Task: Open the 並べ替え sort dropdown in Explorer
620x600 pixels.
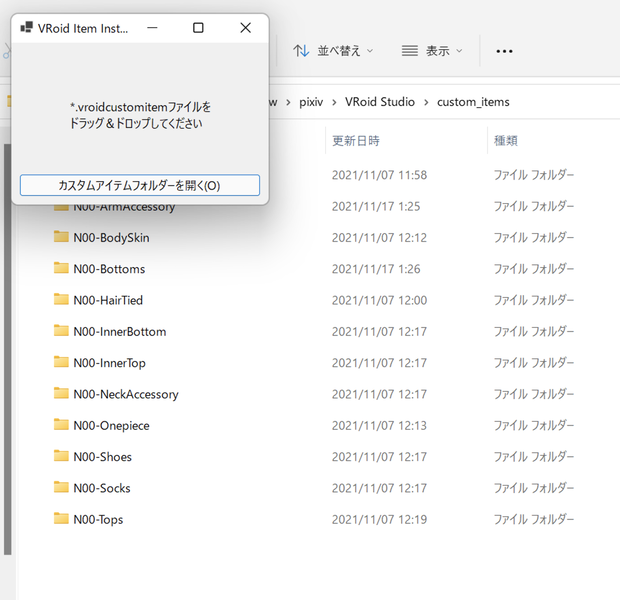Action: point(333,51)
